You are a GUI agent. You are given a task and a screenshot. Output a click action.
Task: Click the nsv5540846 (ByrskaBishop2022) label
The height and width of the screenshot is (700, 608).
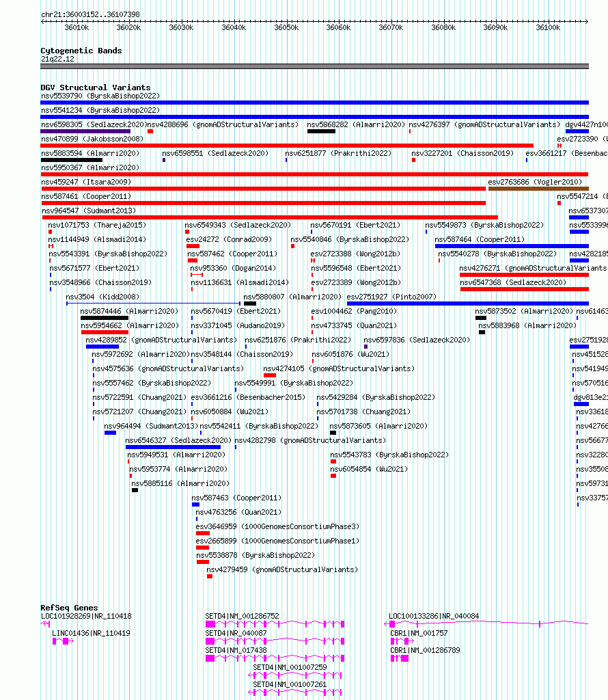(350, 239)
